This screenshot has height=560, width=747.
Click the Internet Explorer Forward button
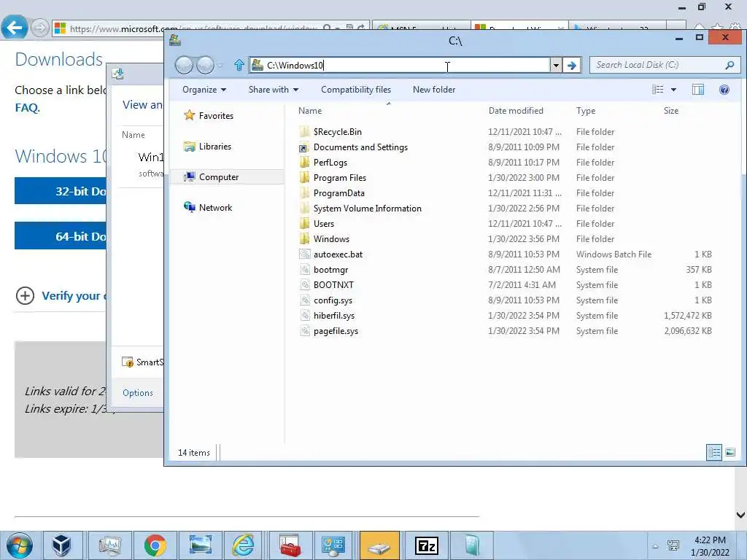[x=40, y=28]
